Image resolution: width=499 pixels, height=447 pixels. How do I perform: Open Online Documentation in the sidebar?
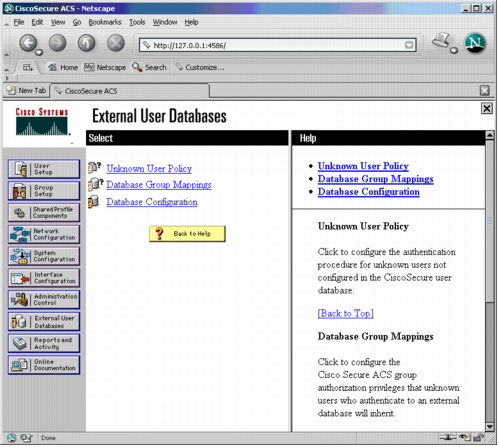44,365
